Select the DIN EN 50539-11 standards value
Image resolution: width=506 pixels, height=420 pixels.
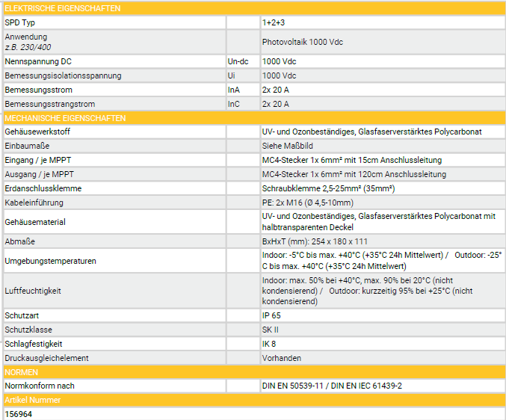coord(332,386)
